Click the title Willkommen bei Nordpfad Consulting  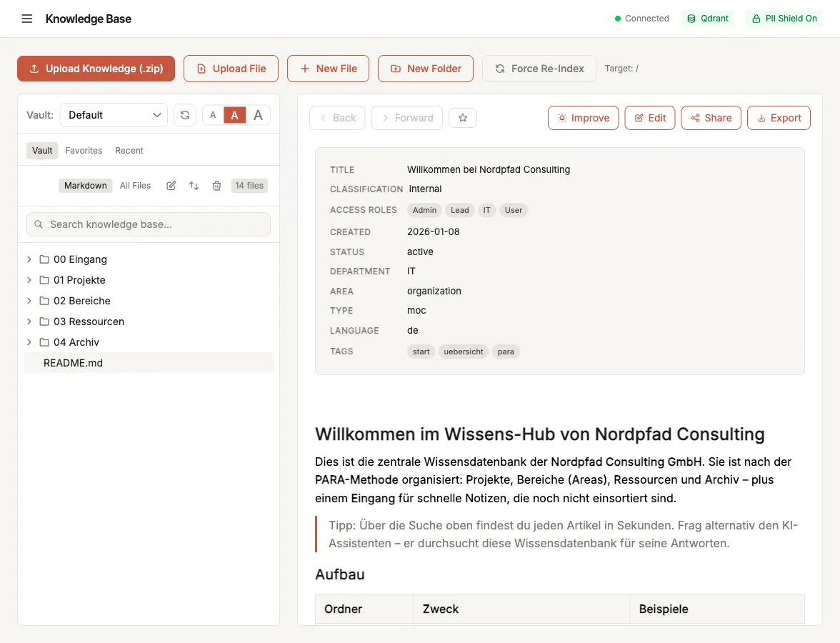489,170
